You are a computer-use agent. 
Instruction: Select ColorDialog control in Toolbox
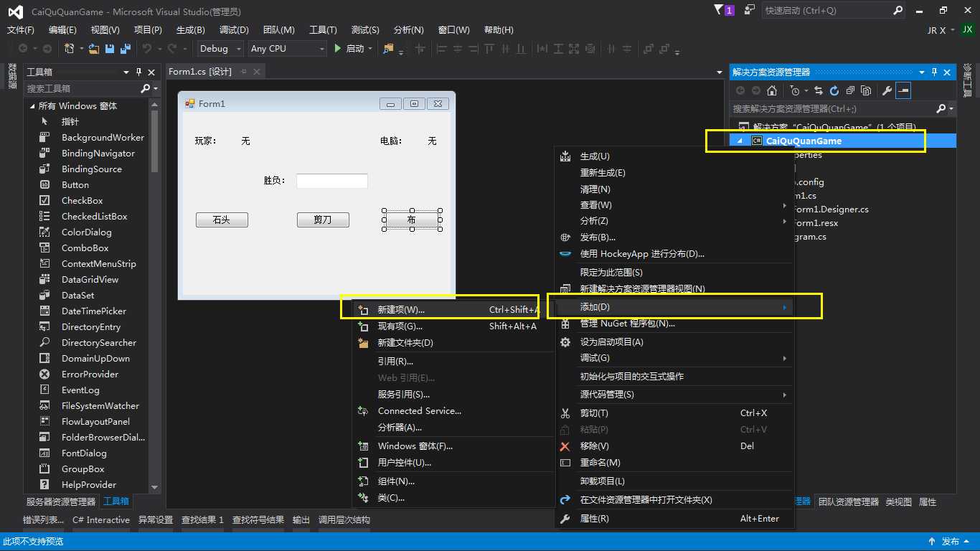(x=86, y=232)
